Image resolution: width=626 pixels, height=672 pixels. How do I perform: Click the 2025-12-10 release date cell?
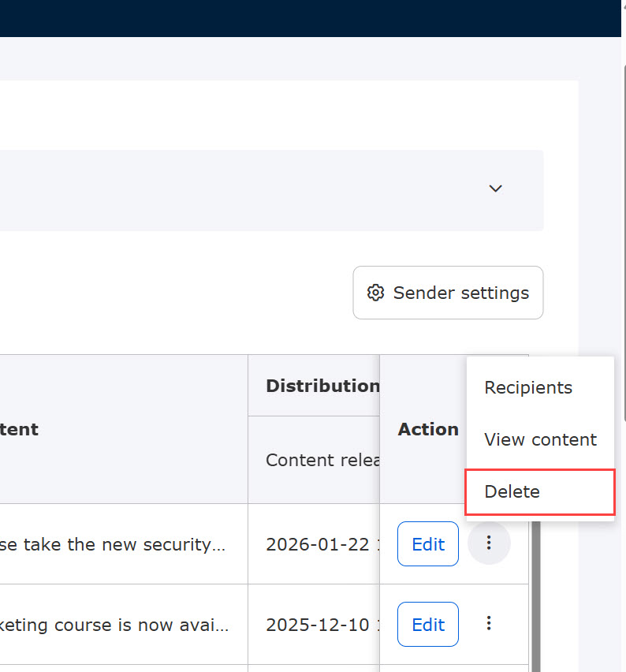click(x=317, y=625)
